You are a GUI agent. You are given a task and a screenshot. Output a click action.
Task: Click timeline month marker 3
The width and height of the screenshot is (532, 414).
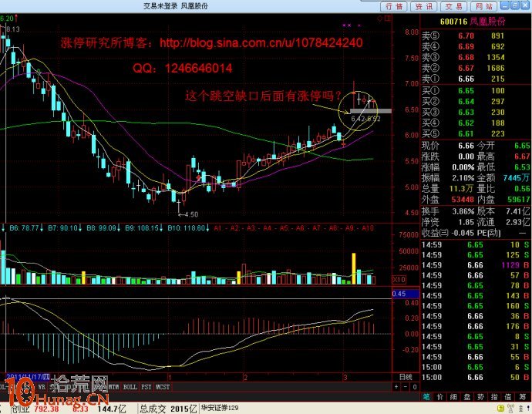click(345, 377)
